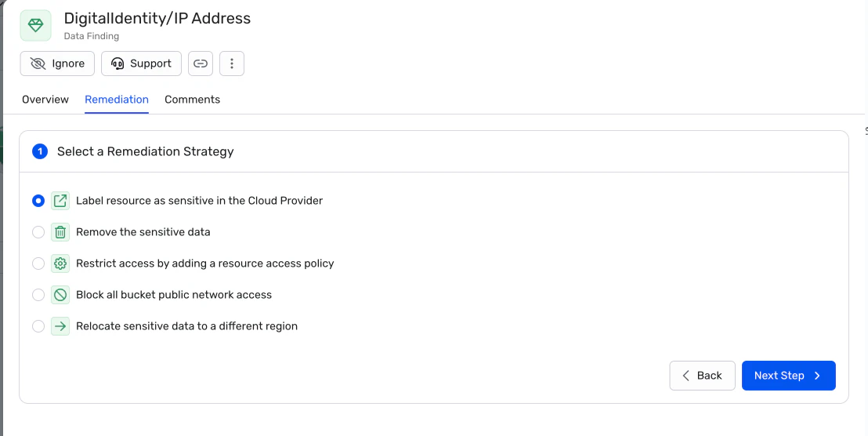Click the Remediation tab
The height and width of the screenshot is (436, 868).
tap(117, 100)
